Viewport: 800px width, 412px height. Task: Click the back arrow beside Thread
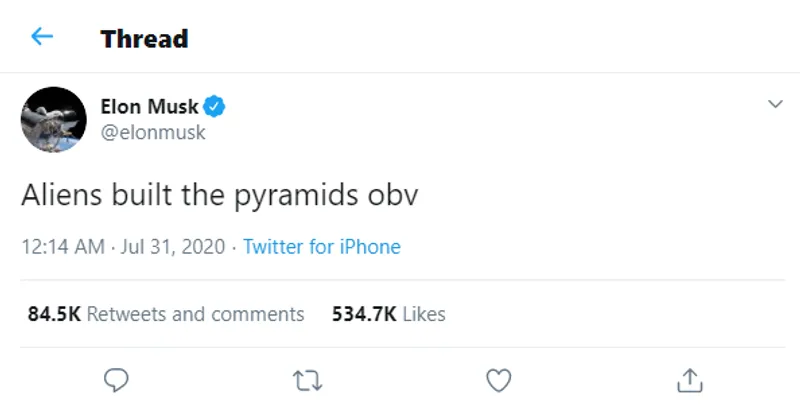pyautogui.click(x=41, y=38)
